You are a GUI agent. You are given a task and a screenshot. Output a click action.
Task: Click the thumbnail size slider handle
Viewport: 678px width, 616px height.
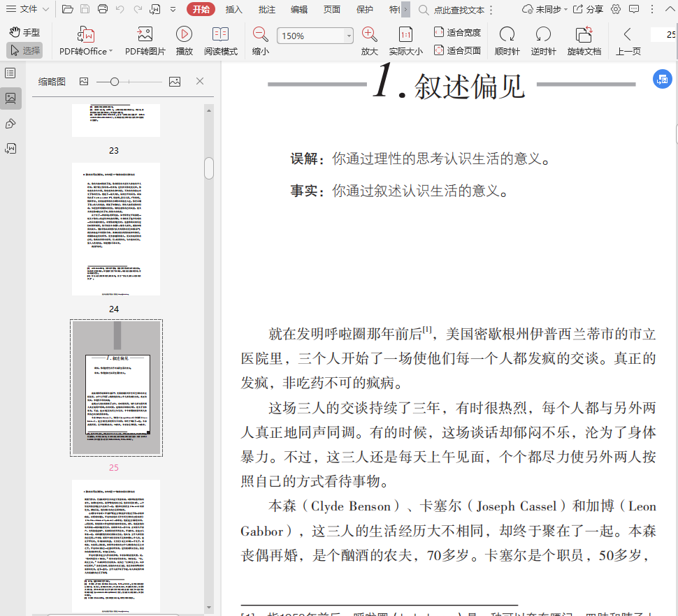(114, 82)
